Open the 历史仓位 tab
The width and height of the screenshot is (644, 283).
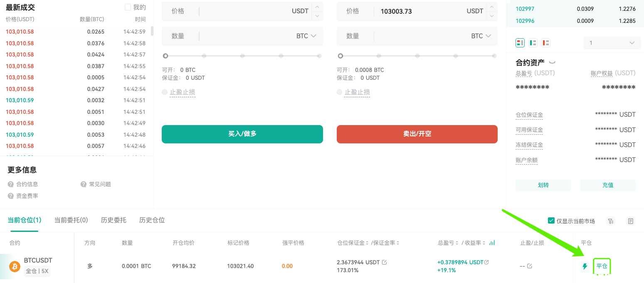coord(152,220)
